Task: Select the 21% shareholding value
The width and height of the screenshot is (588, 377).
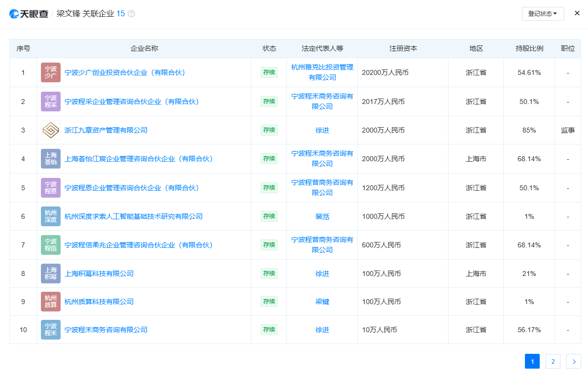Action: click(x=529, y=274)
